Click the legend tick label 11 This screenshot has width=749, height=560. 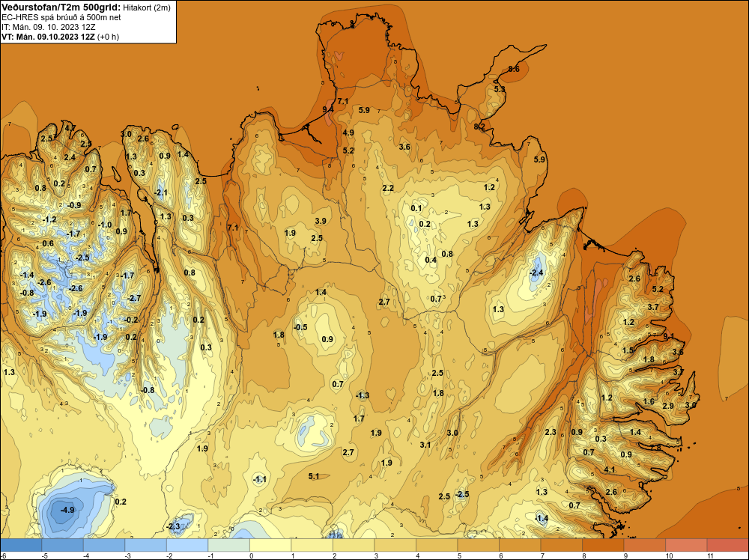710,556
